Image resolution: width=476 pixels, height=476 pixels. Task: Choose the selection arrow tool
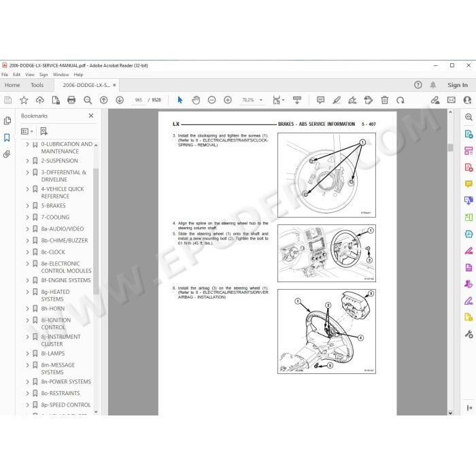coord(180,100)
